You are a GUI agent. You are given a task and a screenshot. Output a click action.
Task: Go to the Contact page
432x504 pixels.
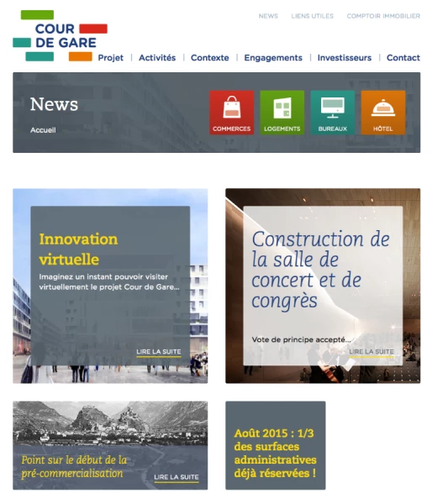coord(403,58)
